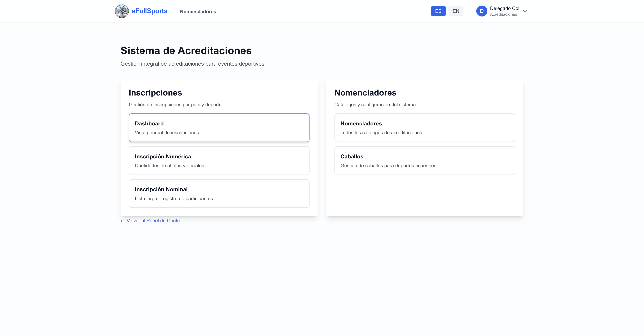Click the Acreditaciones role label
The height and width of the screenshot is (336, 644).
coord(503,15)
